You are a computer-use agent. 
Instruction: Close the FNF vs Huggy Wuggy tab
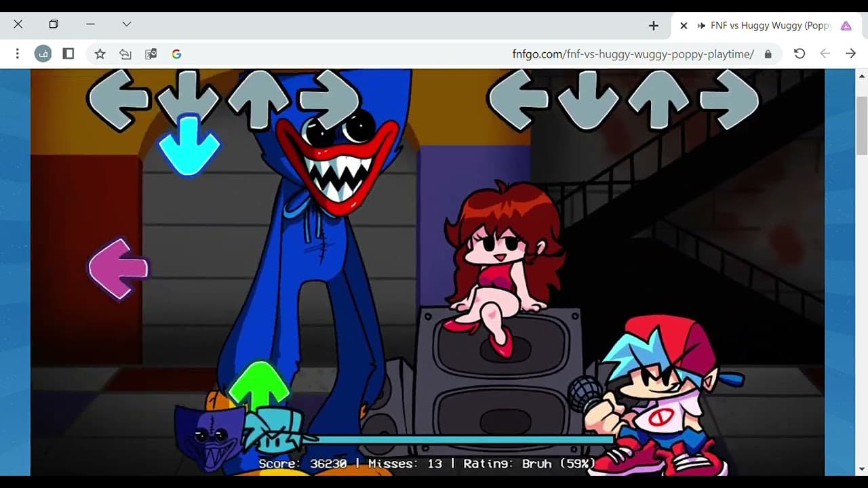click(x=684, y=26)
